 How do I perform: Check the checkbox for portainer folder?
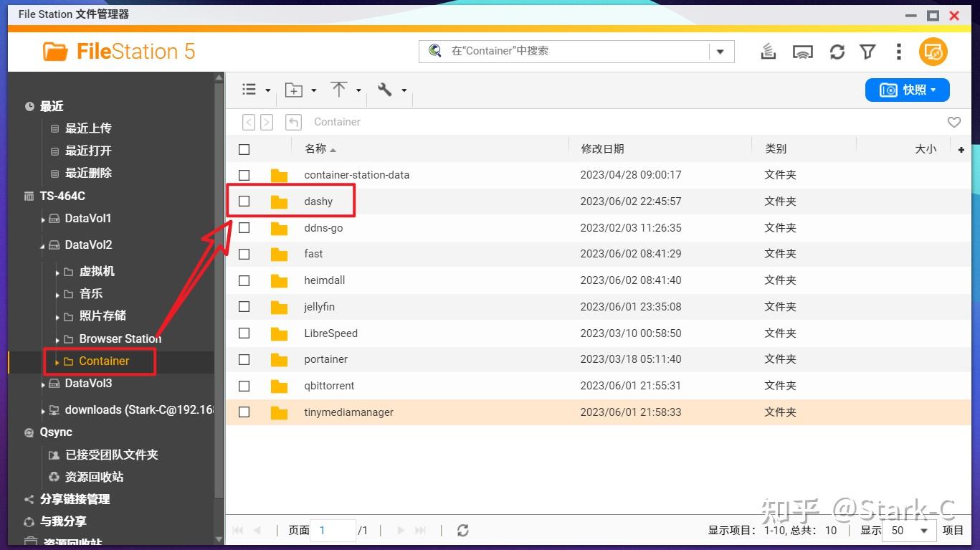point(244,359)
